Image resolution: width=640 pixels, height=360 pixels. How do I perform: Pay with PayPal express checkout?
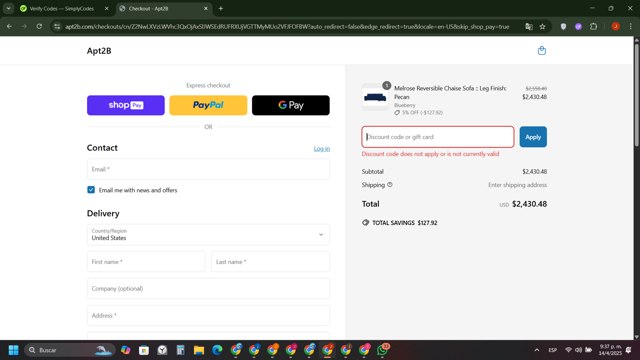pos(208,105)
